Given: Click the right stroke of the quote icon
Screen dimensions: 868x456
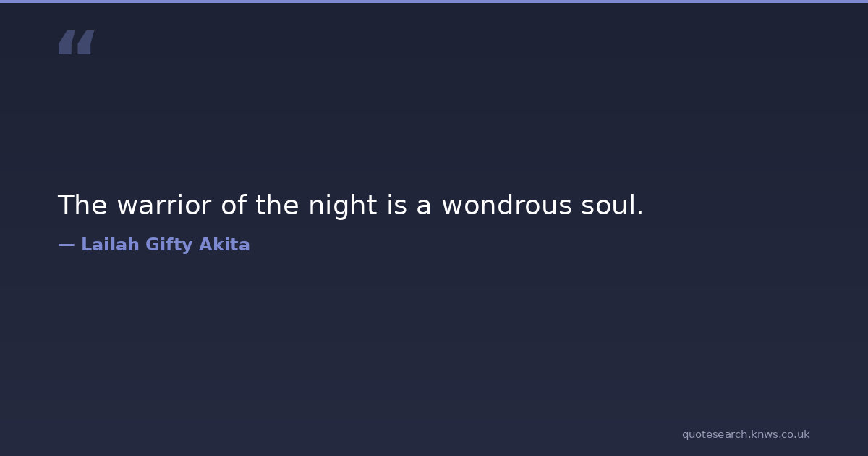Looking at the screenshot, I should pos(85,43).
